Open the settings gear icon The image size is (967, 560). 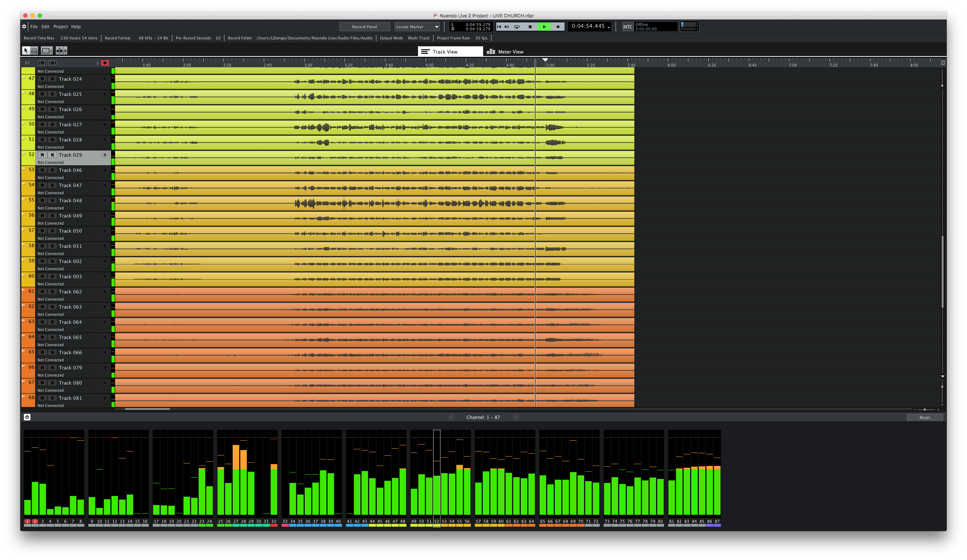click(24, 26)
